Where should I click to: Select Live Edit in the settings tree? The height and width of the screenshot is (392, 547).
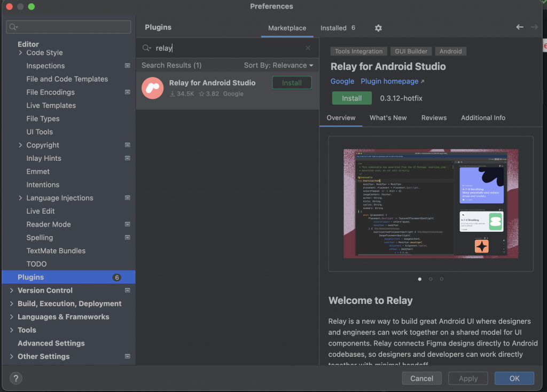(41, 211)
